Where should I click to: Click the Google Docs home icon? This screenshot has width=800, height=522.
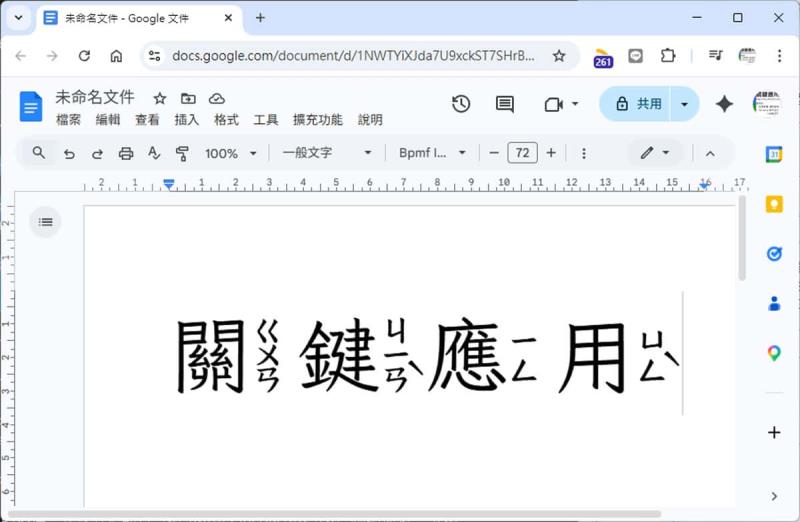[31, 107]
